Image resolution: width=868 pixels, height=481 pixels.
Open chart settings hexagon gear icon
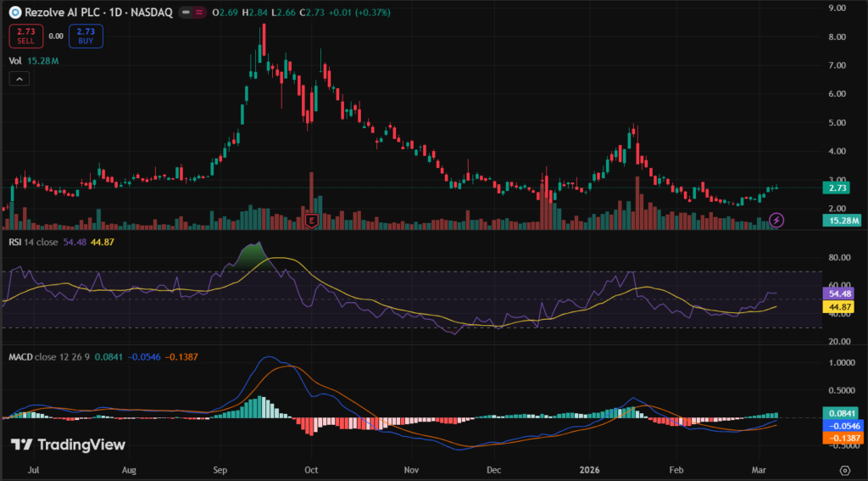pos(844,469)
